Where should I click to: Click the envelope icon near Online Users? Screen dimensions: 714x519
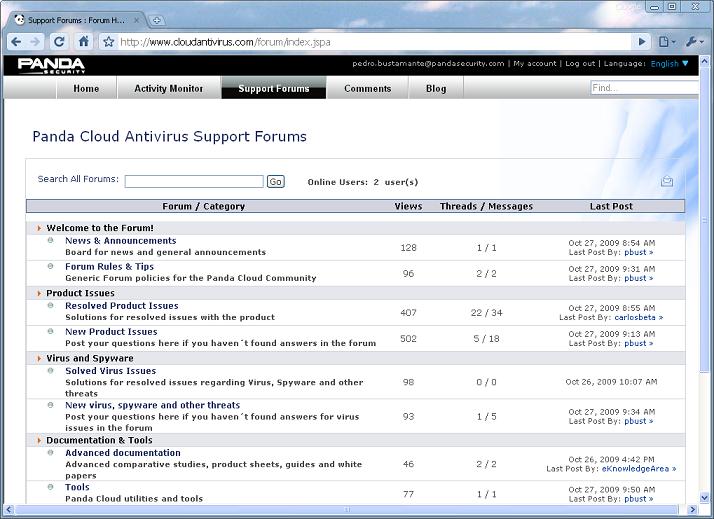click(667, 181)
